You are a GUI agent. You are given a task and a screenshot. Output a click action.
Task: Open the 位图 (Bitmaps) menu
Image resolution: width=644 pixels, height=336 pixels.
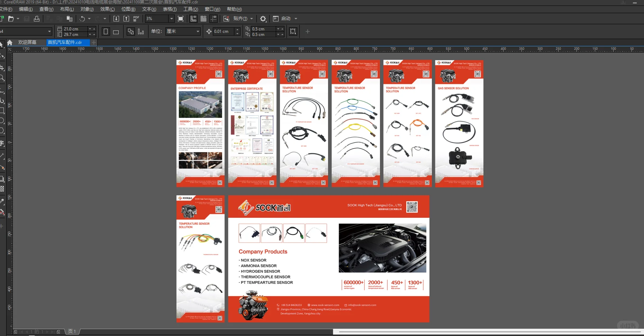tap(128, 9)
